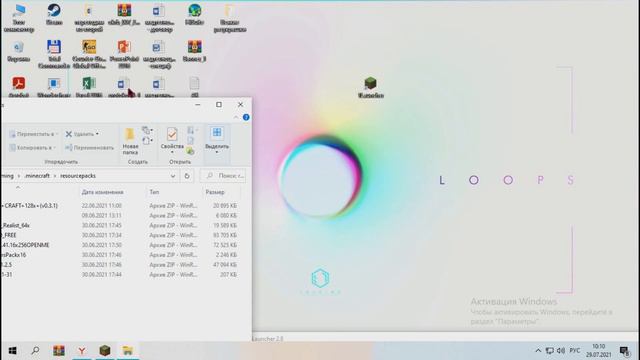Switch to WinRAR in the taskbar
This screenshot has height=360, width=640.
[59, 351]
